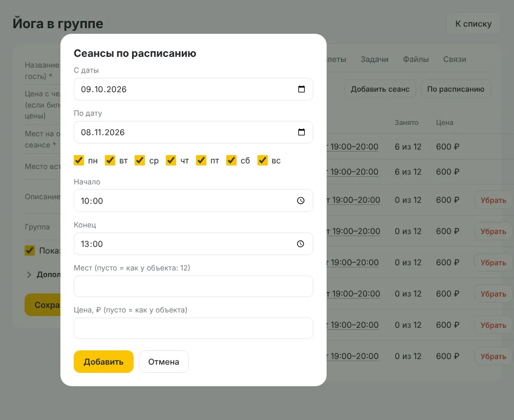Click the yellow "Добавить" button

pos(103,362)
